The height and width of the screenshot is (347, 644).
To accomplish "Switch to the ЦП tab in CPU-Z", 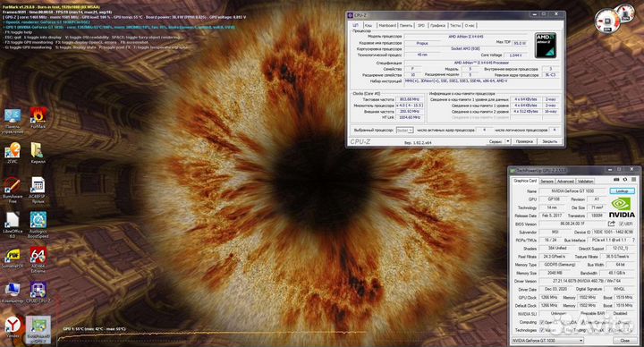I will coord(355,25).
